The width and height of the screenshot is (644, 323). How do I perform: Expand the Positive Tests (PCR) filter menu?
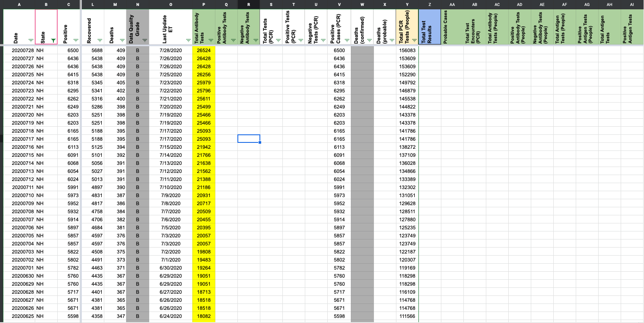301,40
